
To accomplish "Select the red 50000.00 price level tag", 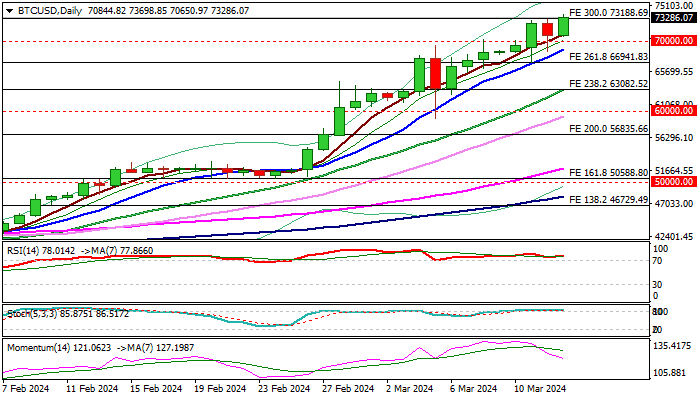I will 672,183.
